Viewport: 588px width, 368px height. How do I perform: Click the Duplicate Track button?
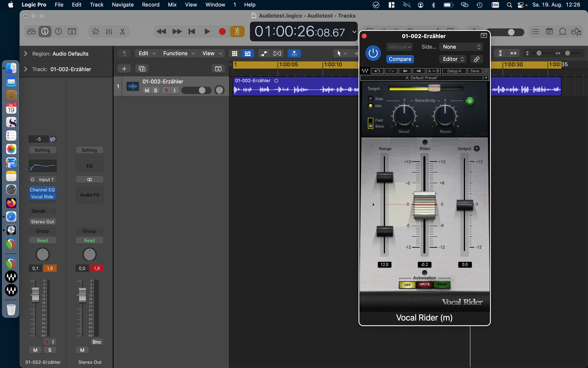point(142,69)
